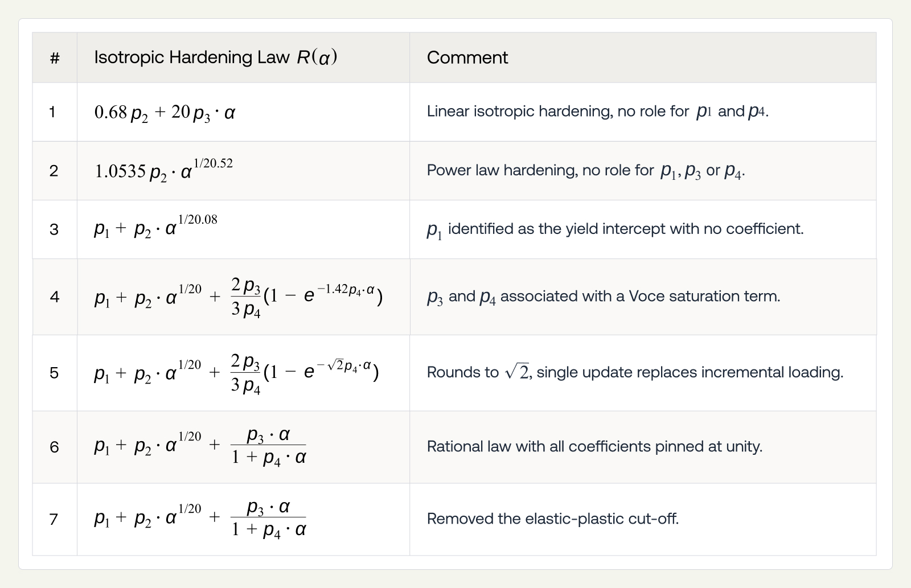The width and height of the screenshot is (911, 588).
Task: Select the 'Linear isotropic hardening' comment
Action: (598, 112)
